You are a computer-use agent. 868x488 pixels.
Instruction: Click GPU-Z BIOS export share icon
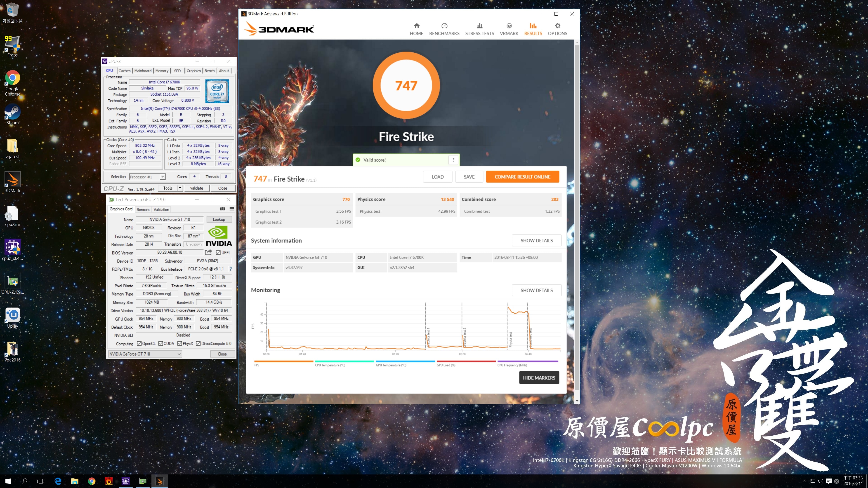pyautogui.click(x=208, y=252)
